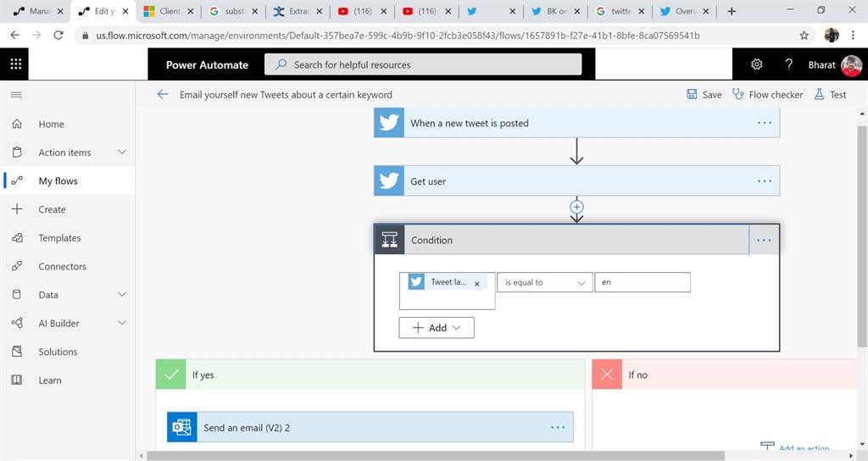Image resolution: width=868 pixels, height=461 pixels.
Task: Click the horizontal scrollbar below the canvas
Action: (x=435, y=455)
